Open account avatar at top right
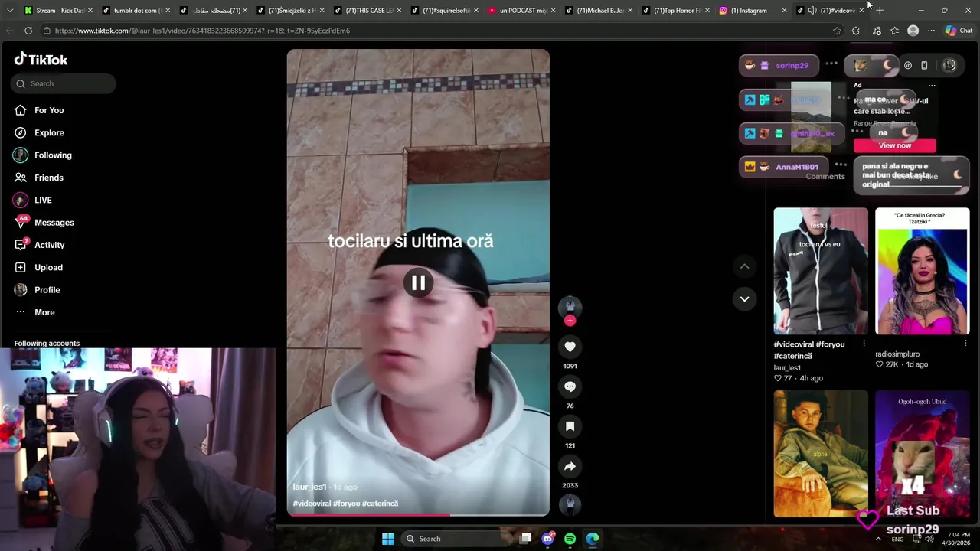The width and height of the screenshot is (980, 551). 949,66
